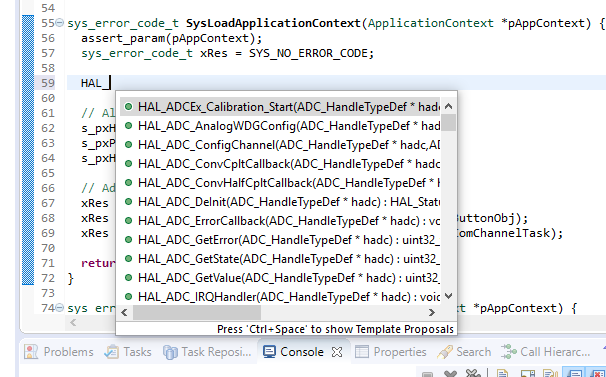Select HAL_ADC_ConvCpltCallback proposal
This screenshot has height=377, width=606.
(x=280, y=164)
